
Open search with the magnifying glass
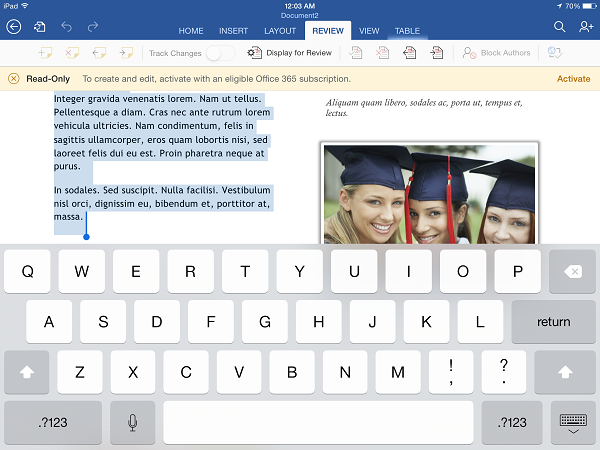560,27
